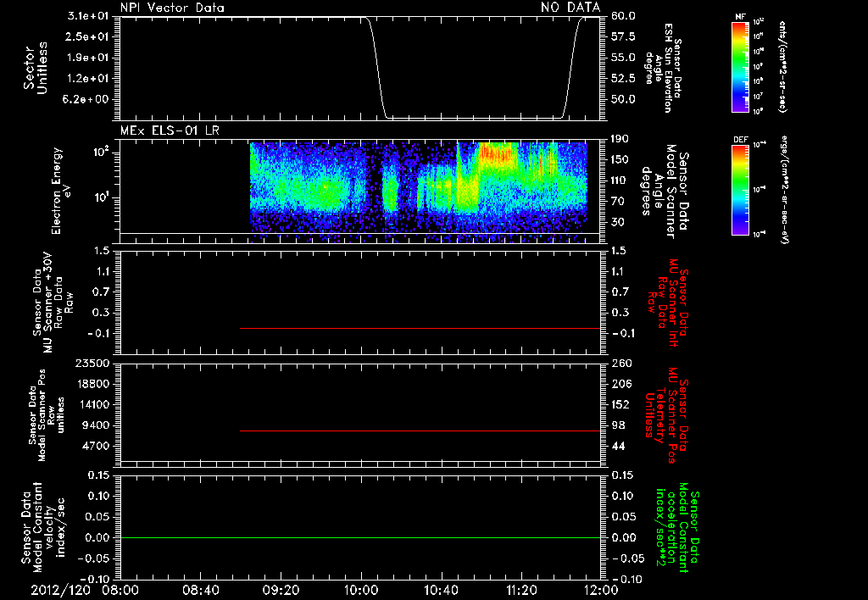This screenshot has height=600, width=868.
Task: Click the '190' scanner angle tick
Action: [620, 139]
